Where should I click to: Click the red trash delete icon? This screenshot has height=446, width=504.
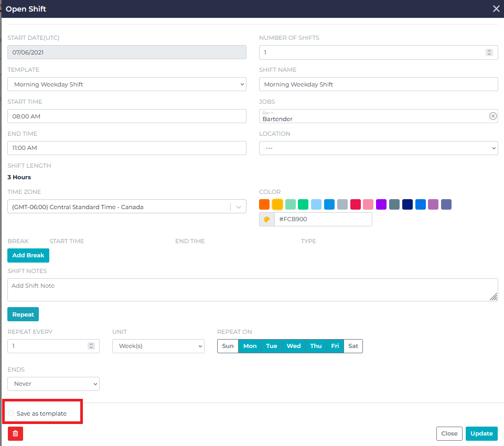15,433
